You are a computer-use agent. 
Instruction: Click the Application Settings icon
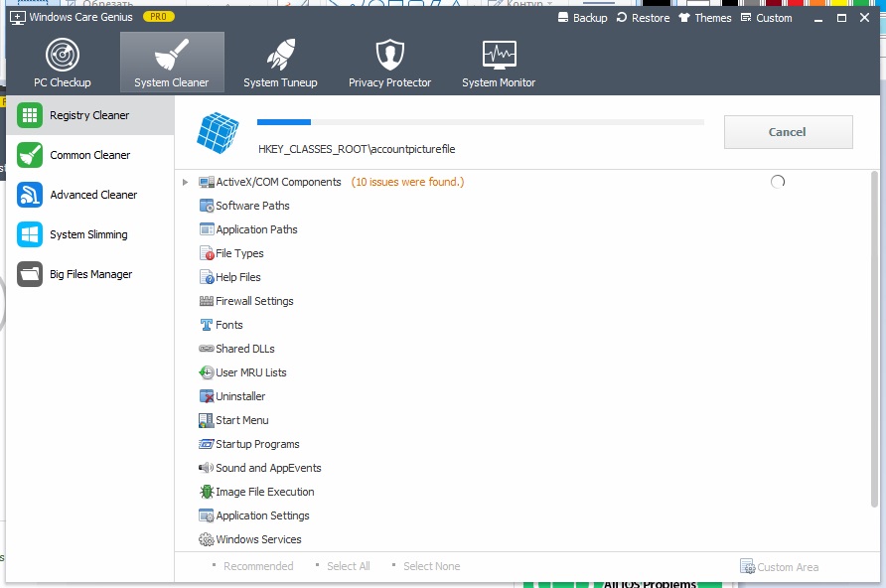tap(207, 515)
